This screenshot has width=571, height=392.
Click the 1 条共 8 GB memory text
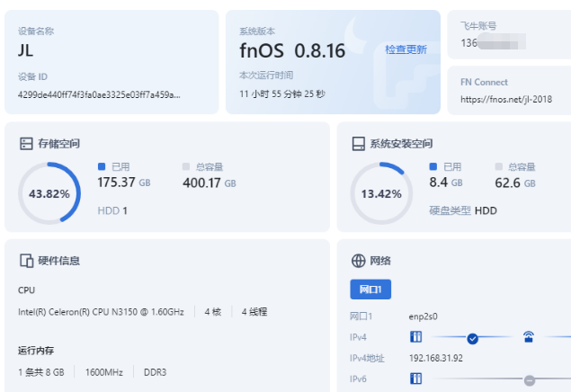coord(41,372)
